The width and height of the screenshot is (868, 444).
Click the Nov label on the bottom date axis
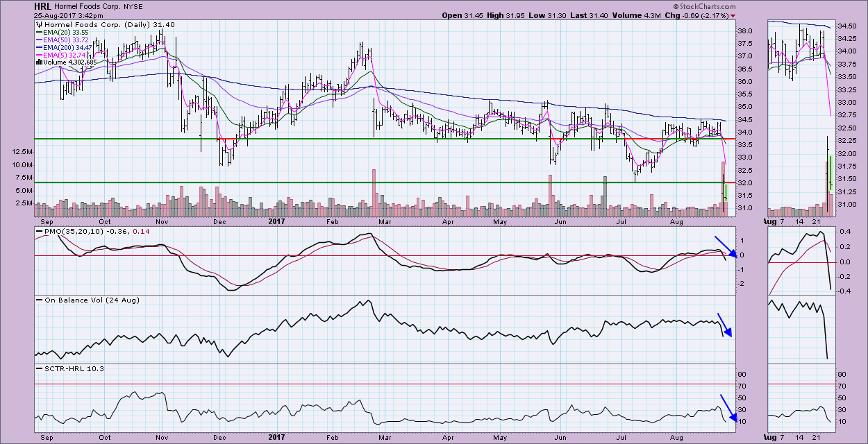(162, 438)
